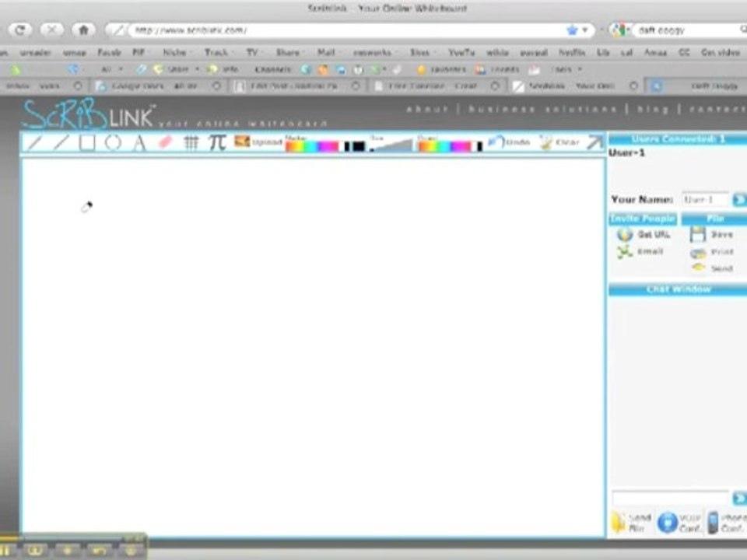Click the Upload image button
This screenshot has height=560, width=747.
tap(258, 142)
